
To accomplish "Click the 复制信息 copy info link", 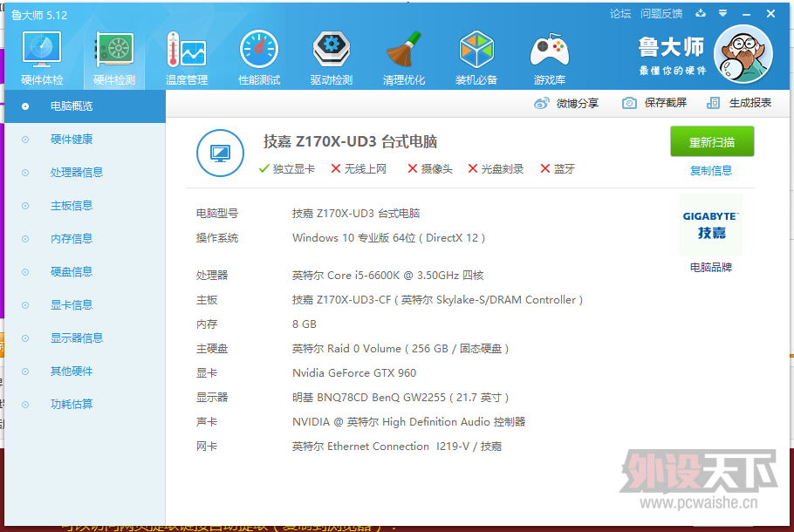I will [711, 171].
